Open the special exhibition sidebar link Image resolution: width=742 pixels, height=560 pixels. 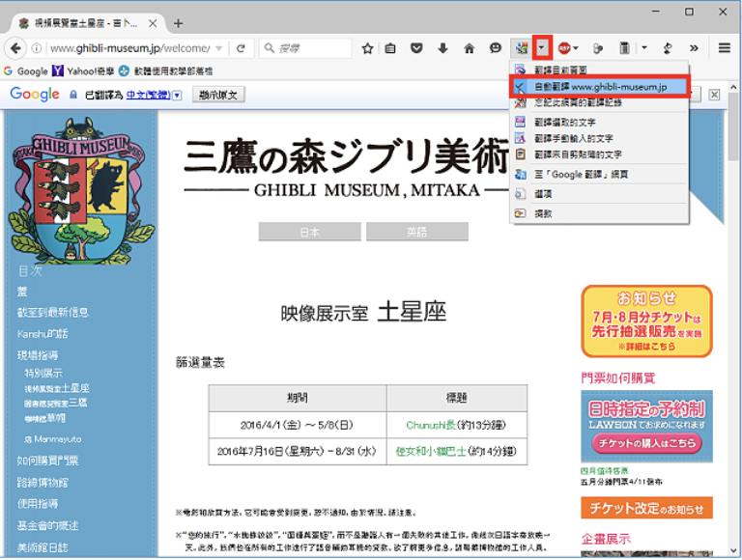[43, 374]
